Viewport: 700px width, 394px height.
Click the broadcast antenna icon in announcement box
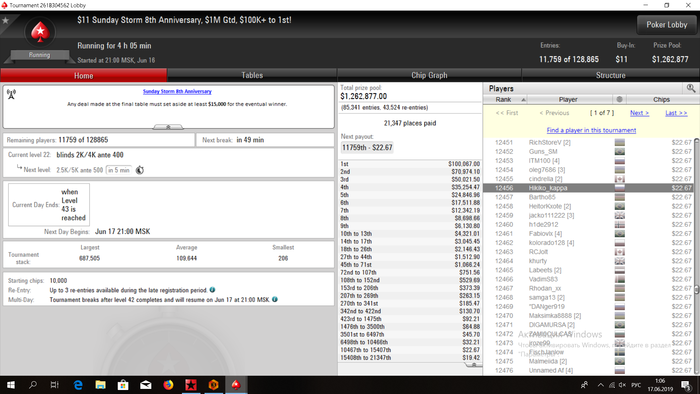[x=12, y=94]
